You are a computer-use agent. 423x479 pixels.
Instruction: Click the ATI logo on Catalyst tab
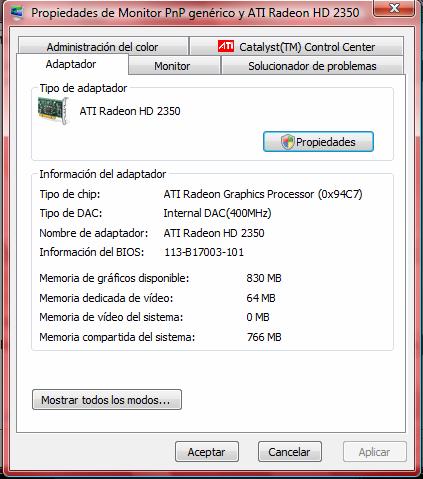pyautogui.click(x=226, y=46)
